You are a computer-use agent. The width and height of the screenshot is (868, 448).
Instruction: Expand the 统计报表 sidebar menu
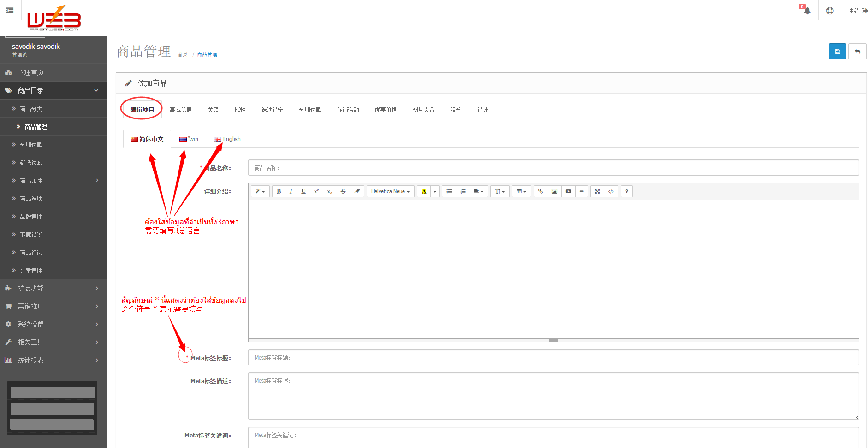pos(53,360)
